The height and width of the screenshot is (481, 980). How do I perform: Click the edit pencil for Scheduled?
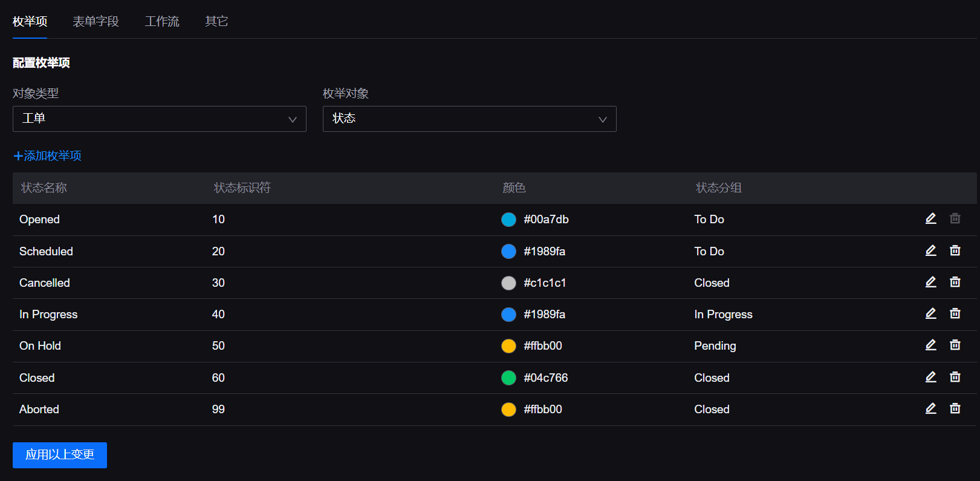[930, 250]
